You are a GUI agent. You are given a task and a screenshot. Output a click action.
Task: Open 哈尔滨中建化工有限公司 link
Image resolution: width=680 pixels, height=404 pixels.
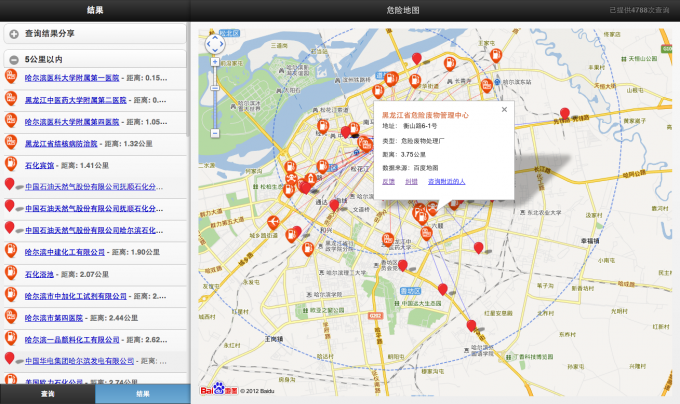click(x=65, y=252)
